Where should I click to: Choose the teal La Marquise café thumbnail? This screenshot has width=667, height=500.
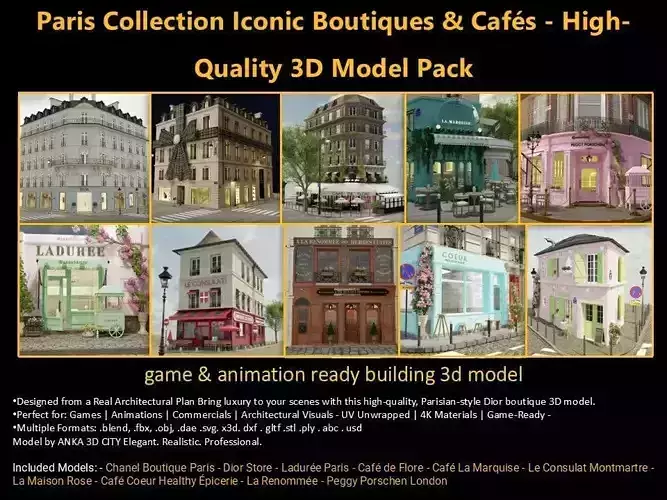click(x=462, y=158)
